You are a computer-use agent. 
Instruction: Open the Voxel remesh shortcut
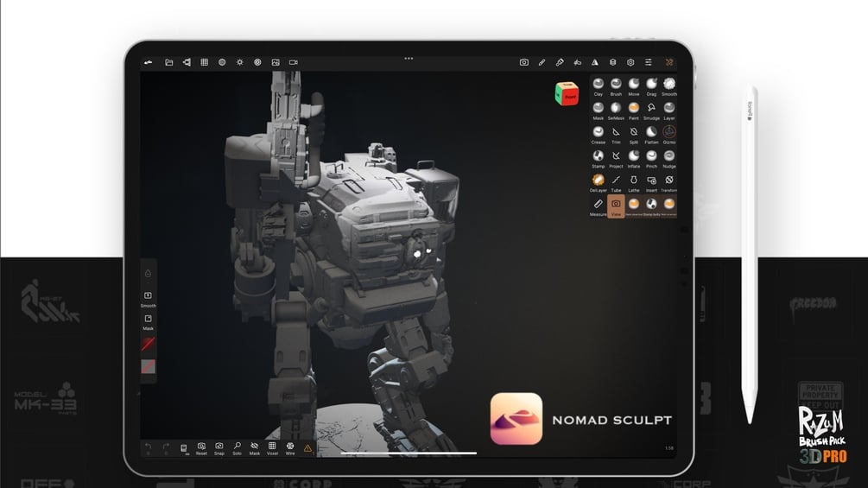tap(272, 448)
